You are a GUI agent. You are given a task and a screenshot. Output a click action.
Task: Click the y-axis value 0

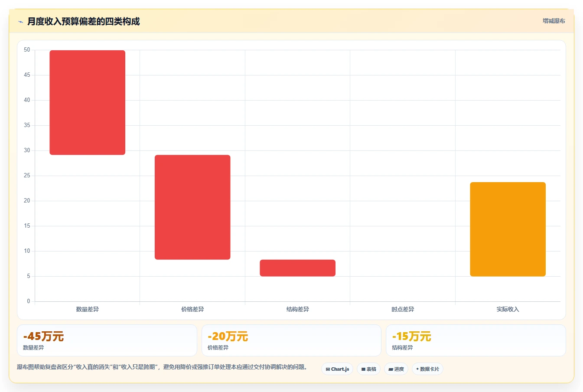tap(29, 301)
